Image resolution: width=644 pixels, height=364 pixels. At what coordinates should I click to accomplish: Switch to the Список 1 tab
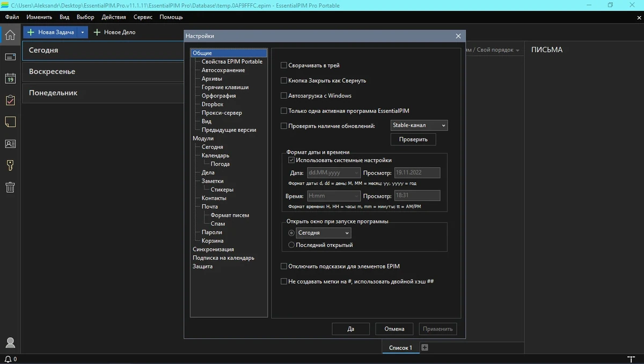tap(400, 348)
